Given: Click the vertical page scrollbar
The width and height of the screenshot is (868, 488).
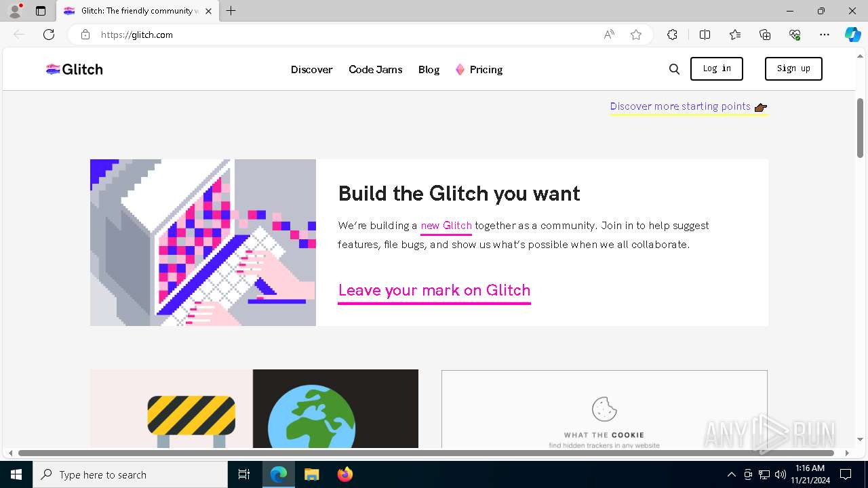Looking at the screenshot, I should pos(860,128).
